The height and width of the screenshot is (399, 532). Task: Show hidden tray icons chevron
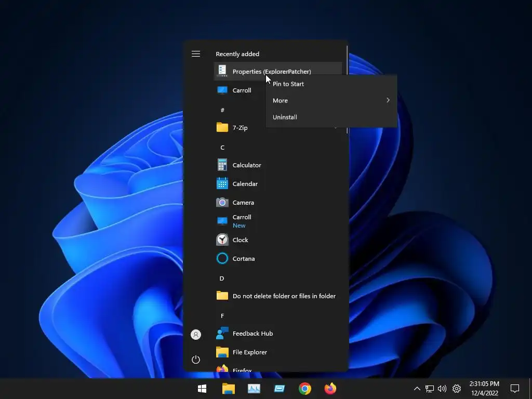417,389
